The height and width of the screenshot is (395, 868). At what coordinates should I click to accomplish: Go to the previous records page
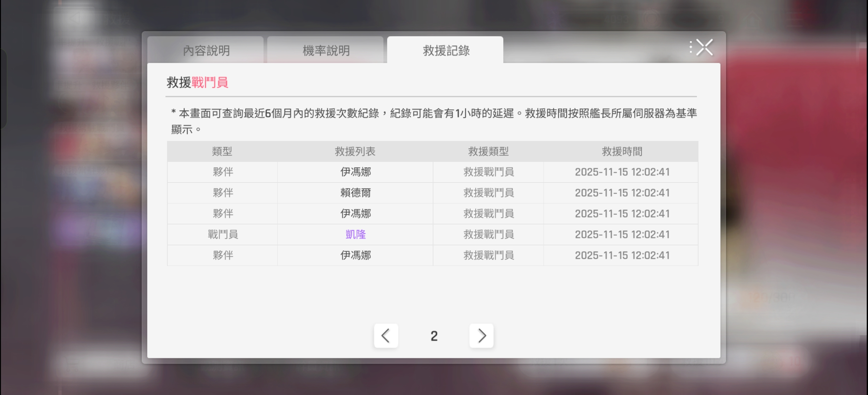pyautogui.click(x=386, y=336)
